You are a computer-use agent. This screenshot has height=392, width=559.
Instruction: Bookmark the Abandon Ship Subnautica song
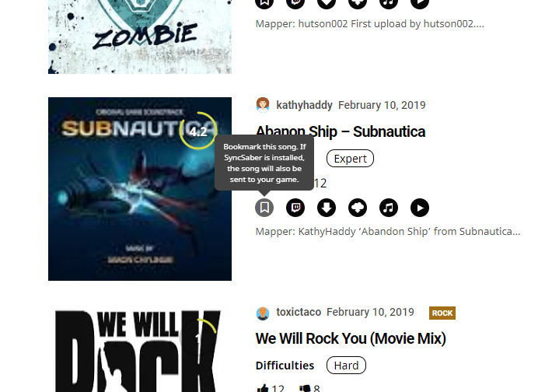click(264, 208)
